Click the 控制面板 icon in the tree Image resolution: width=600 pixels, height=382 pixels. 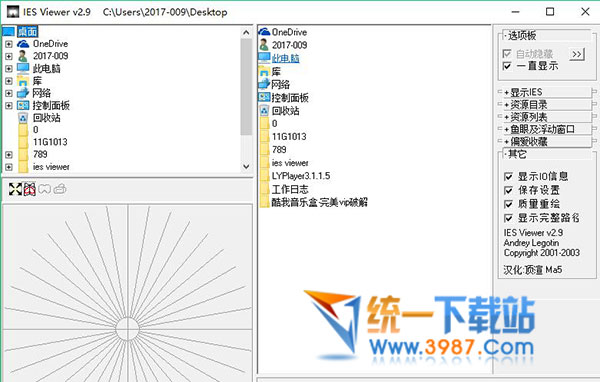point(23,105)
